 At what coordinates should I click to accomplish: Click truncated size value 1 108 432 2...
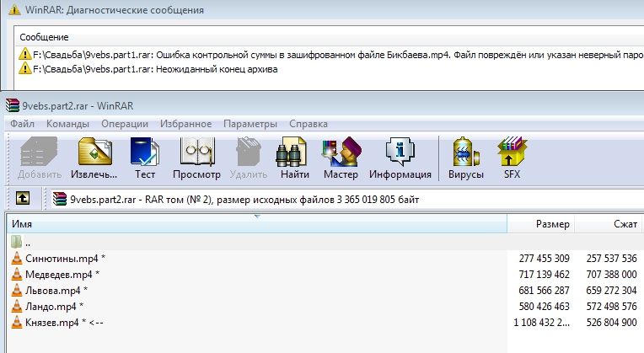tap(541, 322)
